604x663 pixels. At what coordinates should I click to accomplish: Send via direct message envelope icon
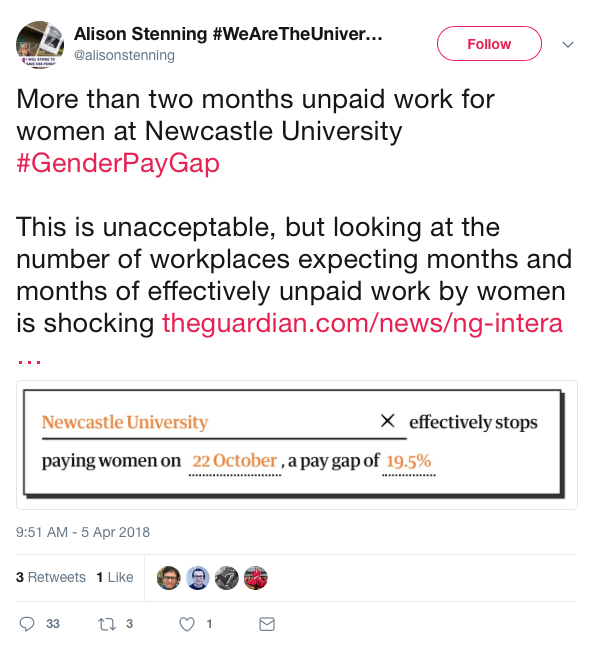(x=267, y=624)
